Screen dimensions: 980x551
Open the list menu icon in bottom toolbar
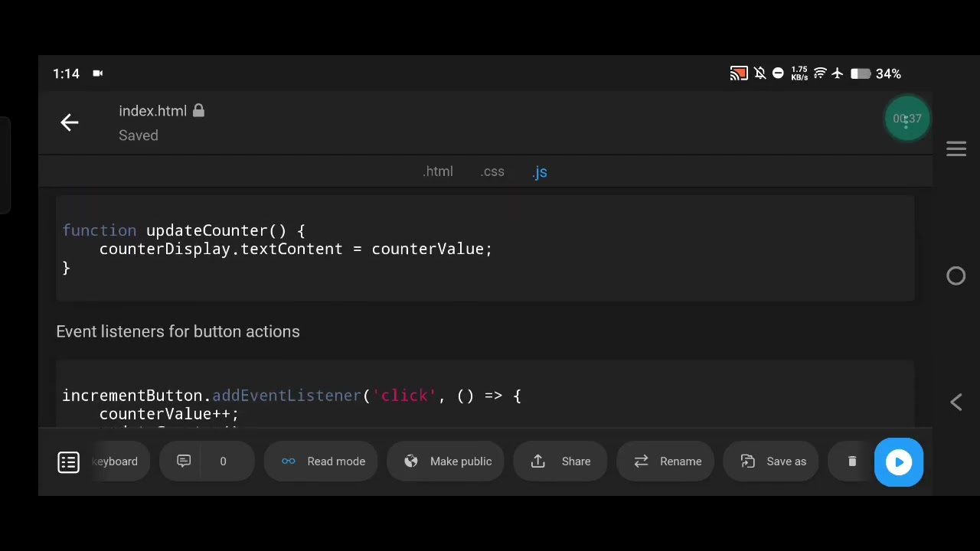68,461
